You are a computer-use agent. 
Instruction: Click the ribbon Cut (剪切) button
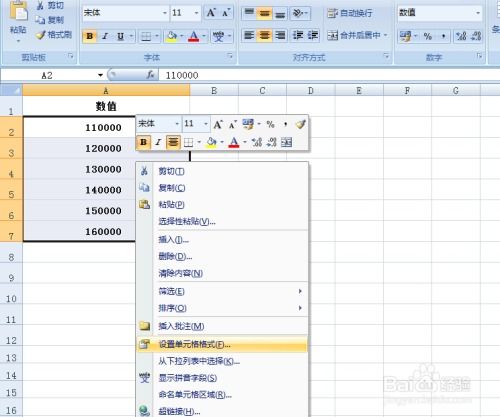(x=50, y=6)
